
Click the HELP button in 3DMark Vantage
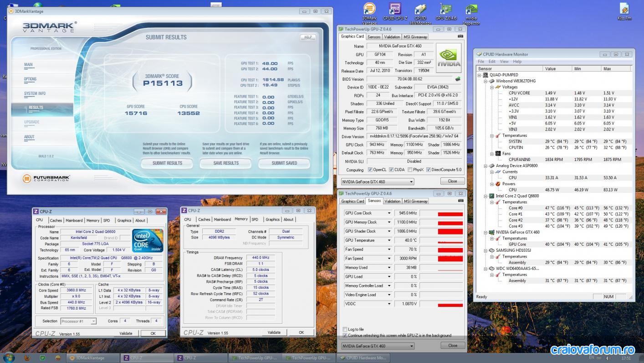click(x=308, y=37)
